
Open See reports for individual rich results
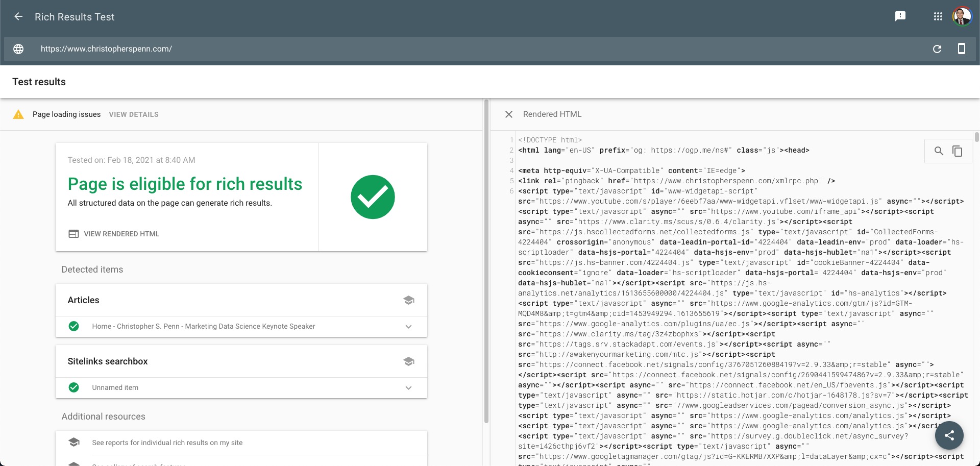coord(167,443)
